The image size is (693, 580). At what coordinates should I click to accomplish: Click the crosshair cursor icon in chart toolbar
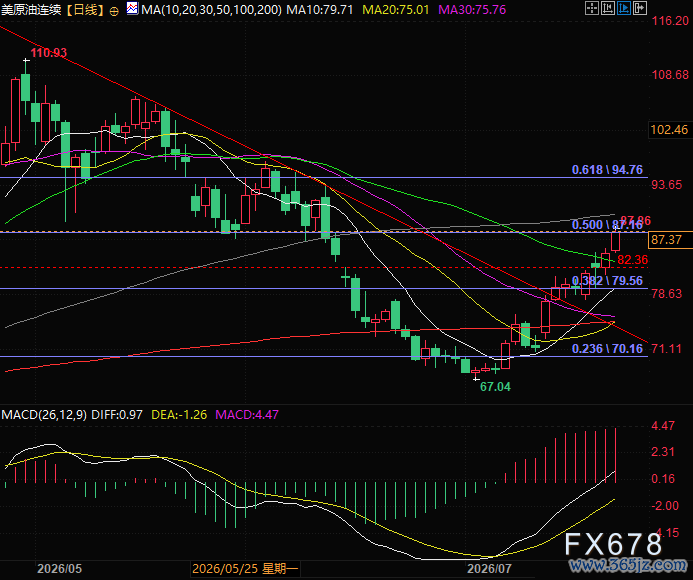point(591,8)
